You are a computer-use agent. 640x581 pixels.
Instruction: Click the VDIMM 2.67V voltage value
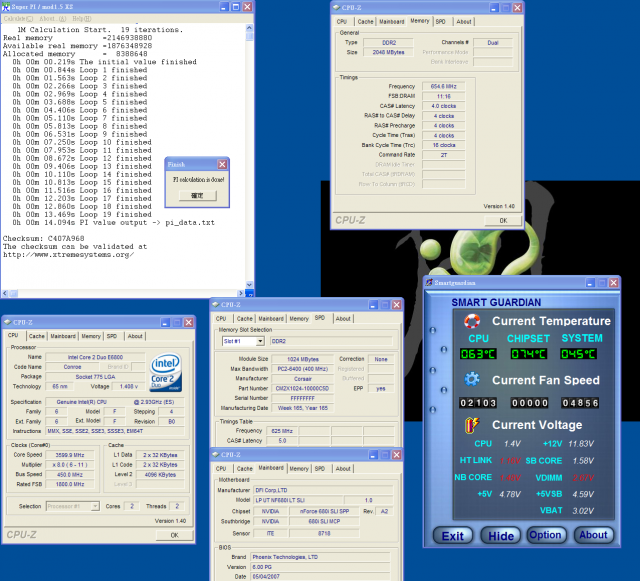tap(583, 478)
